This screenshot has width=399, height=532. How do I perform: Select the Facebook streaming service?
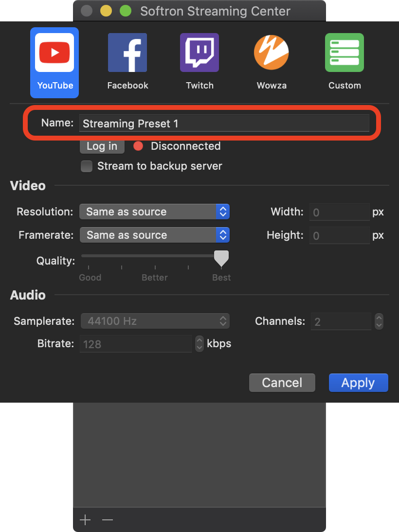pos(127,63)
